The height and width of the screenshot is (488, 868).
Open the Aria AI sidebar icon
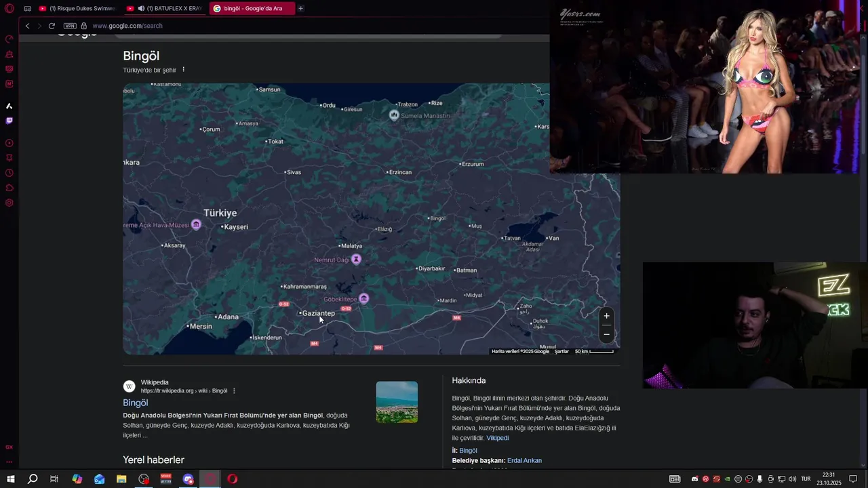pos(9,106)
